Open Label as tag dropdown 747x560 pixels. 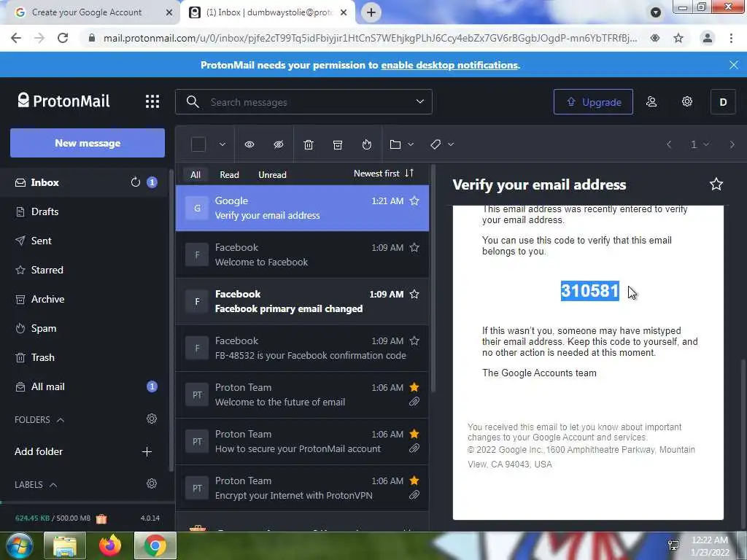[x=441, y=144]
